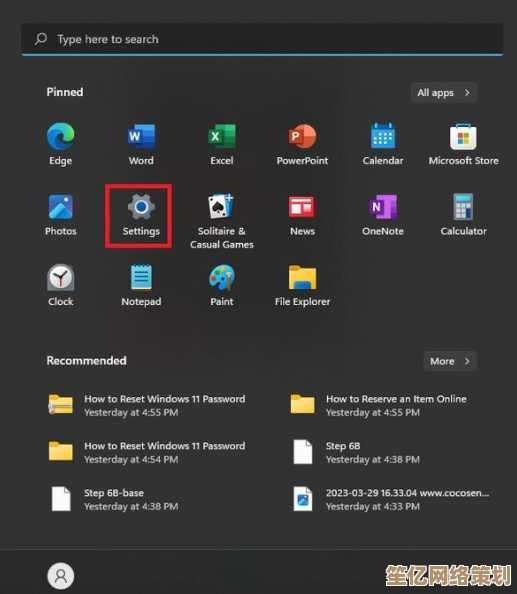Show More recommended items
517x594 pixels.
click(x=450, y=361)
